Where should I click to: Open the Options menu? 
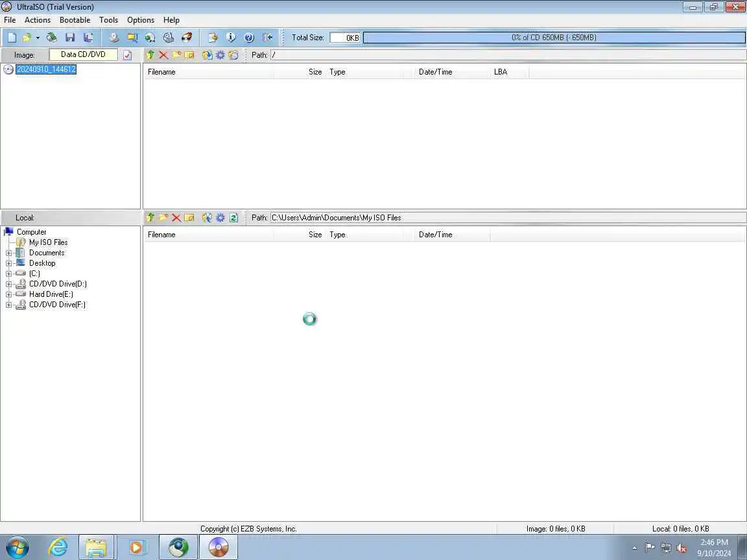(x=141, y=20)
